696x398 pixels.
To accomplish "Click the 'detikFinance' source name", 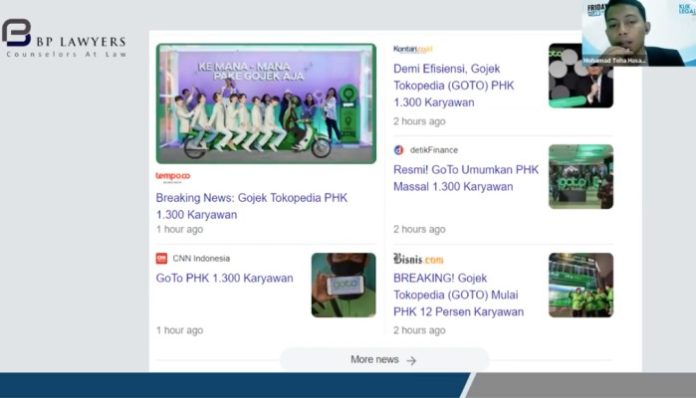I will (434, 150).
